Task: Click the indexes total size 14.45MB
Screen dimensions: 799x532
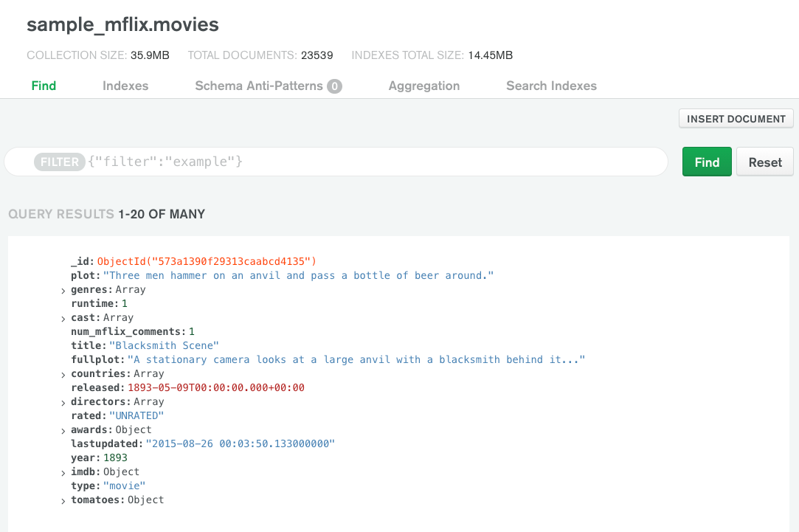Action: [x=490, y=55]
